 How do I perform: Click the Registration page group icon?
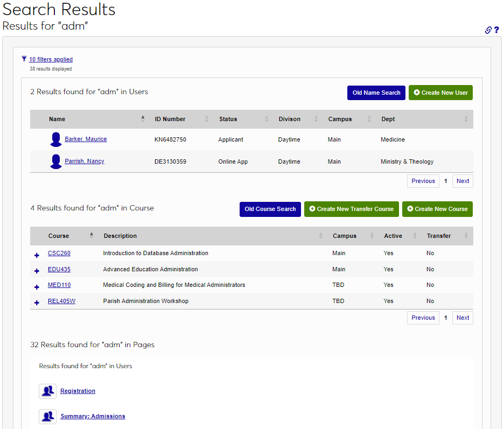click(47, 391)
